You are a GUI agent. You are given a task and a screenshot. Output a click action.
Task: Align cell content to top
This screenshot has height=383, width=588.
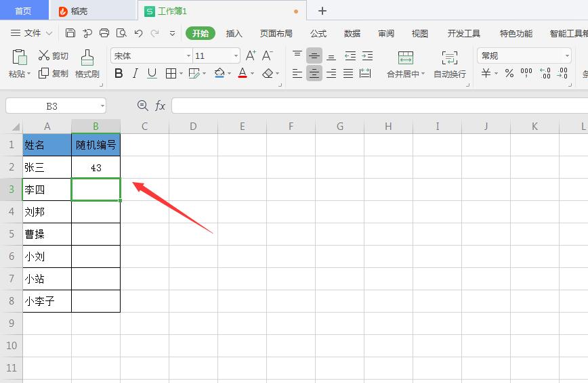(297, 55)
